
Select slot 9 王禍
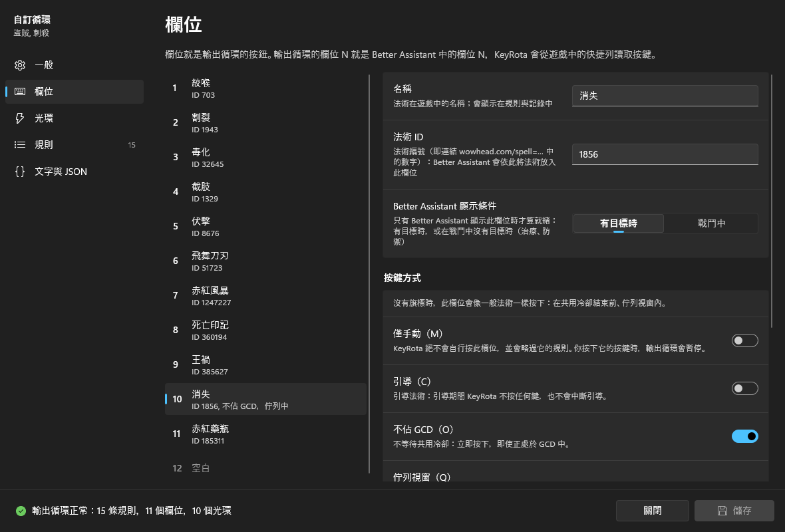(265, 364)
